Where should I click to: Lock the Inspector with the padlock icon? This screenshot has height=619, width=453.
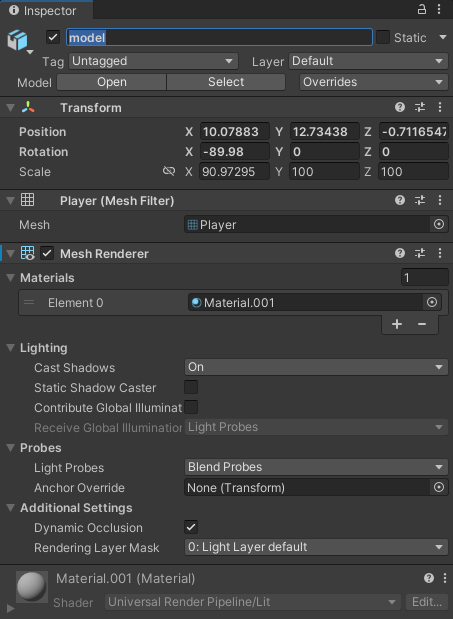coord(421,9)
